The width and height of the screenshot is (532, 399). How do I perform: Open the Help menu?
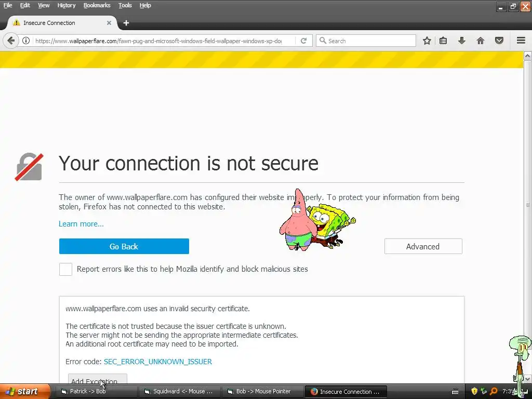145,5
